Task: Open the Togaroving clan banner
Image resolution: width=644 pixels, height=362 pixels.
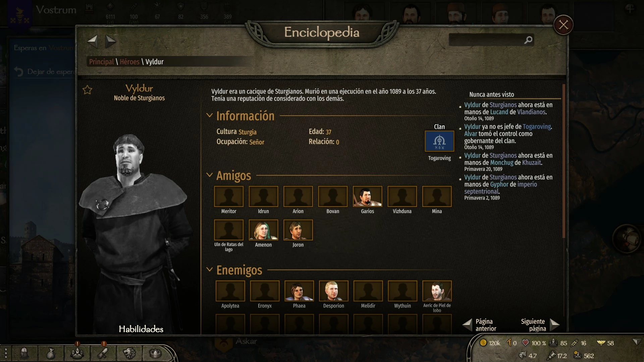Action: pos(439,141)
